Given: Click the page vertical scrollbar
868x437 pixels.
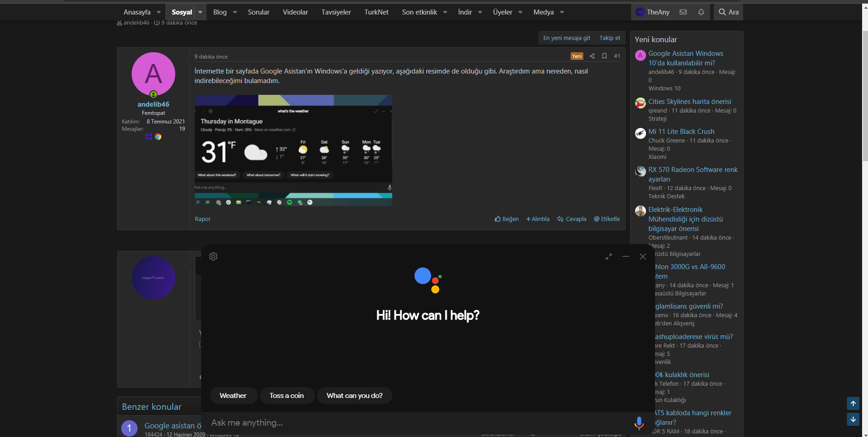Looking at the screenshot, I should click(865, 95).
